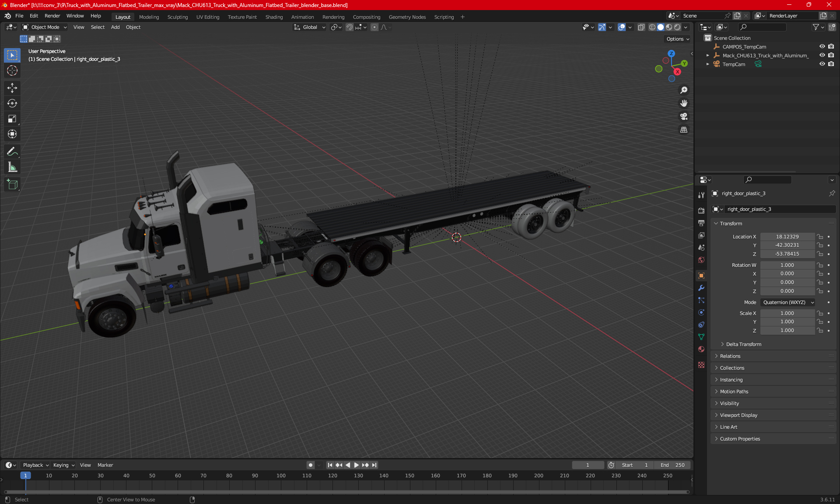840x504 pixels.
Task: Open the Material properties tab
Action: 701,349
